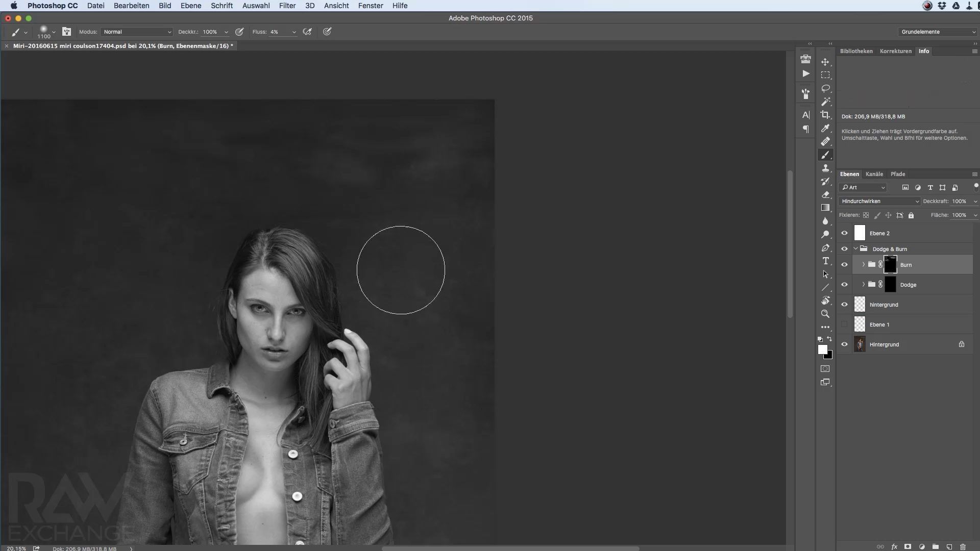Open the Modus Normal blend dropdown

(137, 32)
